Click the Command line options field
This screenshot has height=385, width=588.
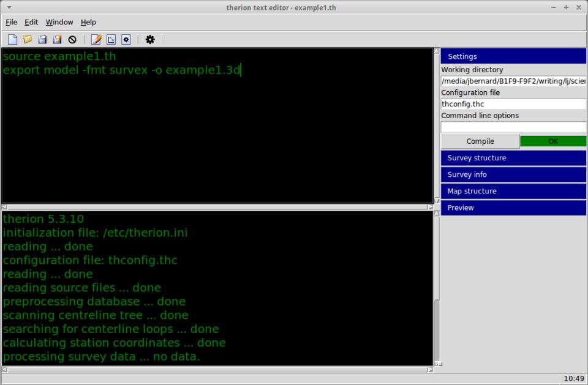coord(513,127)
